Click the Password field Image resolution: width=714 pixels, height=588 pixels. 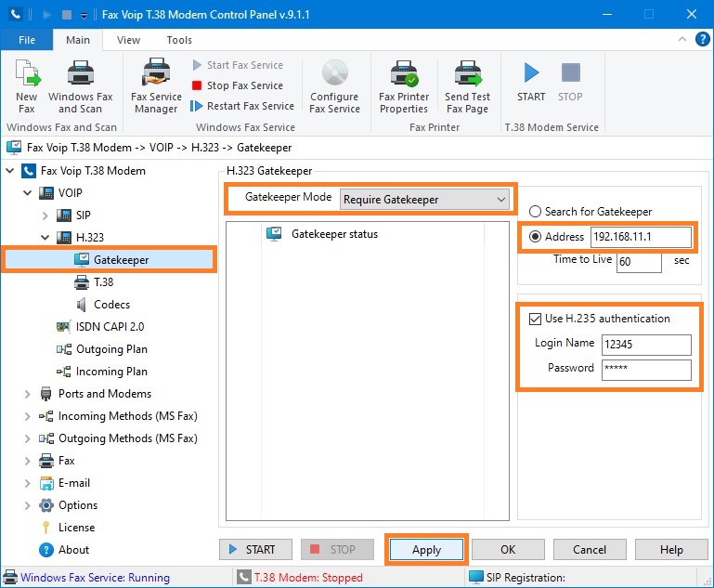[x=646, y=370]
